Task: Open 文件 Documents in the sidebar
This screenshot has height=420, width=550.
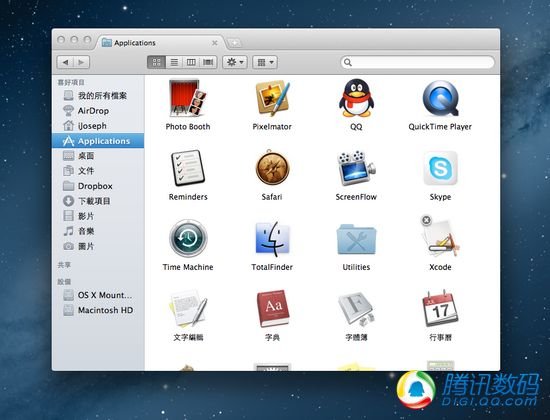Action: [x=98, y=171]
